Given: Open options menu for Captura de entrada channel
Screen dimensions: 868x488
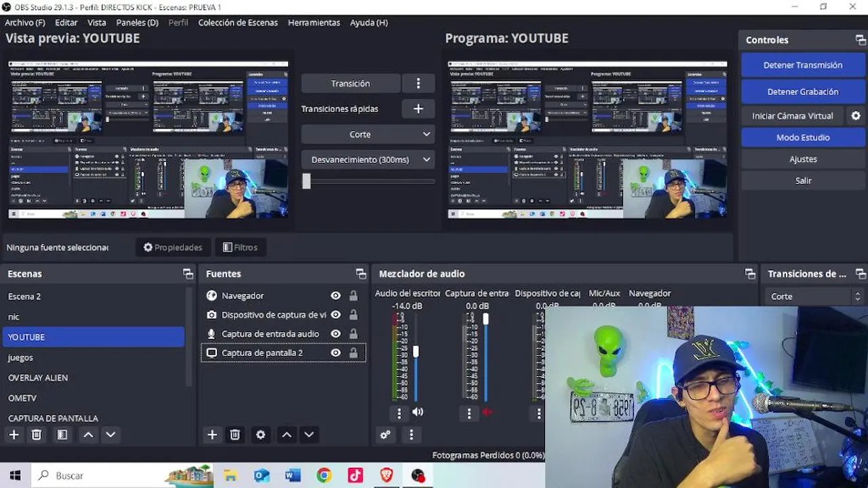Looking at the screenshot, I should tap(469, 413).
